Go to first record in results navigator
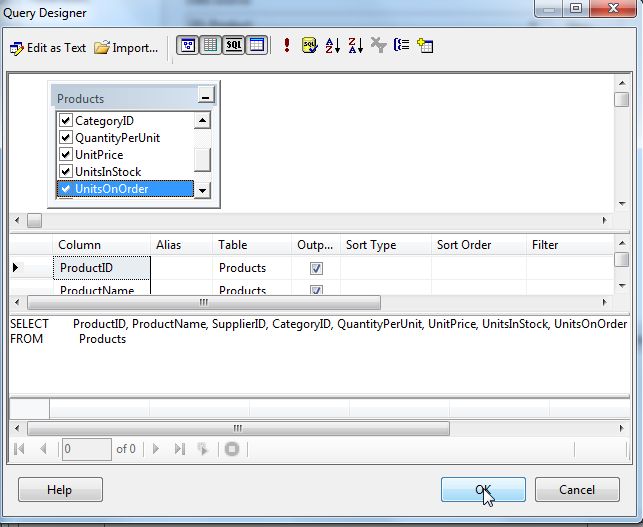 click(x=19, y=449)
